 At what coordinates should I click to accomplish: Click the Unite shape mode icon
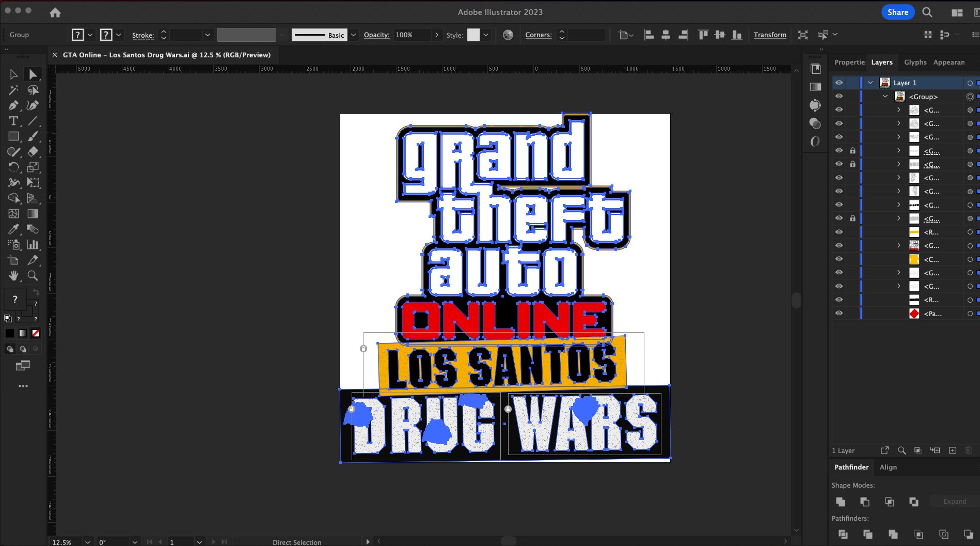point(841,502)
